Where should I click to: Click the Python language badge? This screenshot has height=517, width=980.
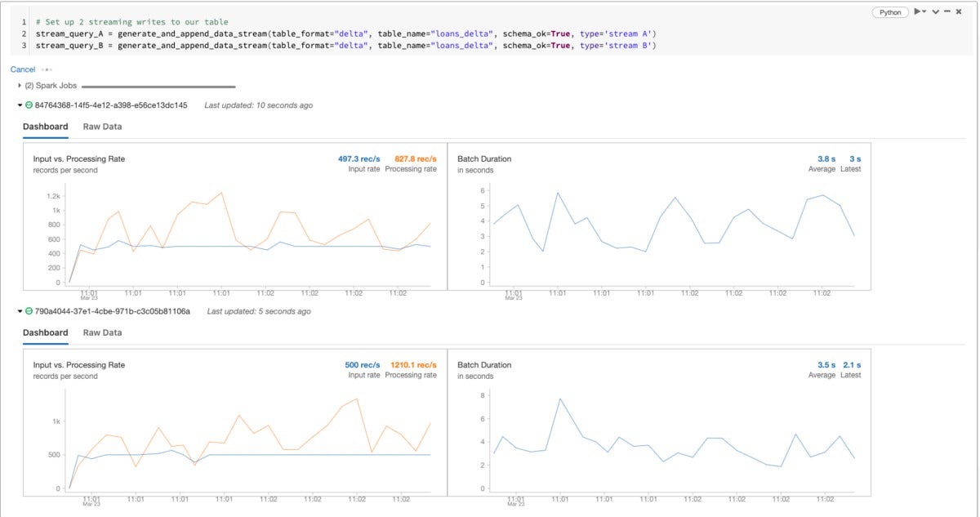click(891, 12)
